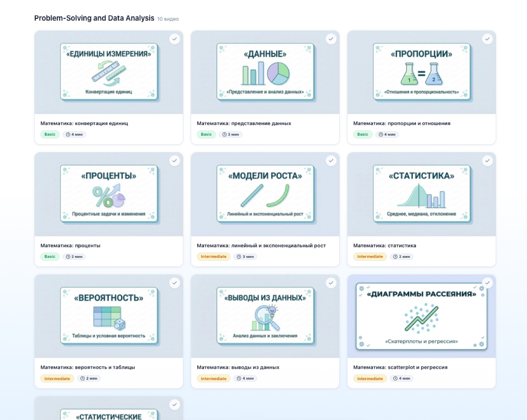
Task: Toggle checkmark on scatterplot и регрессия card
Action: pyautogui.click(x=487, y=283)
